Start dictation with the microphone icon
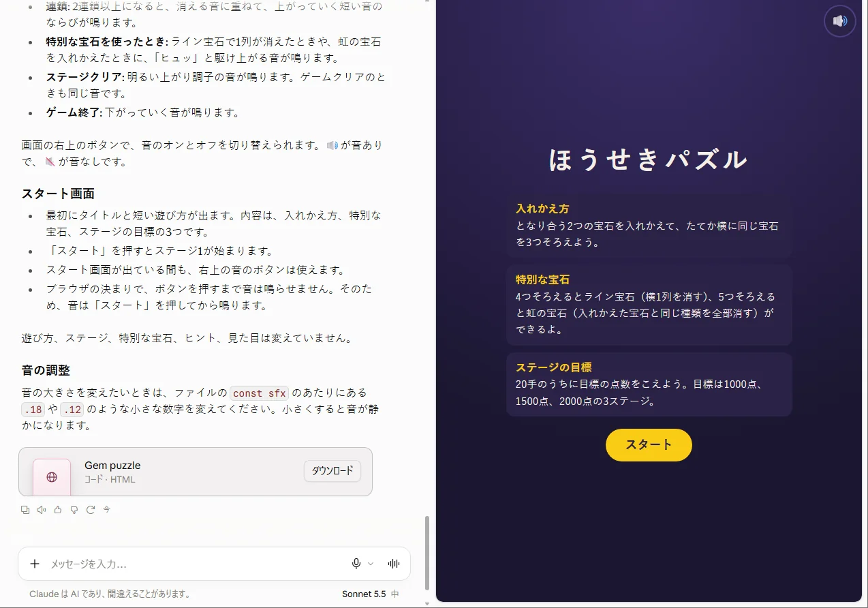Image resolution: width=868 pixels, height=608 pixels. point(356,564)
